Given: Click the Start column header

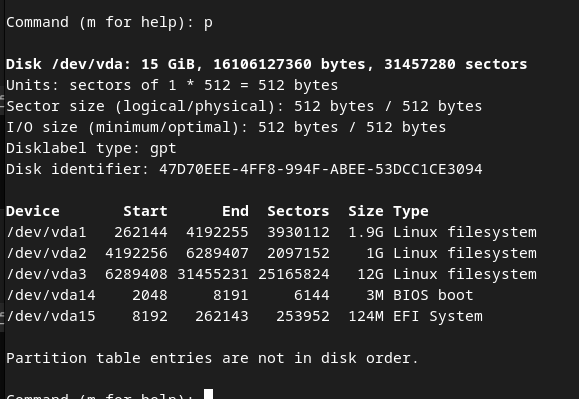Looking at the screenshot, I should [145, 211].
